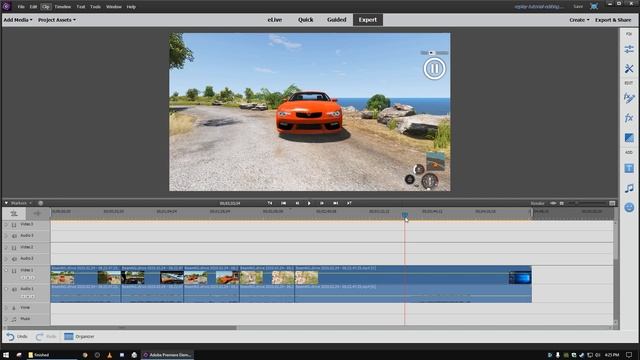Image resolution: width=640 pixels, height=360 pixels.
Task: Open the Effects fx panel
Action: (x=629, y=118)
